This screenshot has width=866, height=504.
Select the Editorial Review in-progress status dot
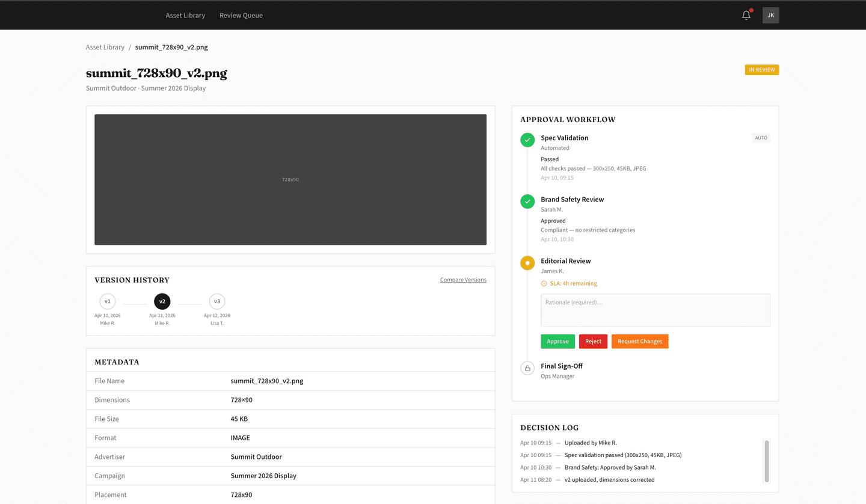(527, 263)
